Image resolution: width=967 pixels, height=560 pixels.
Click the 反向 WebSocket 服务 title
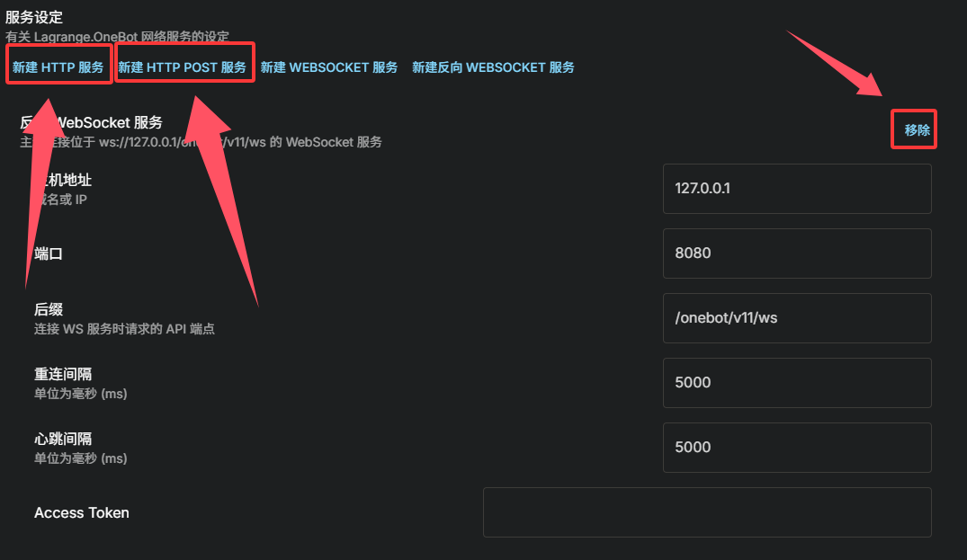point(91,122)
